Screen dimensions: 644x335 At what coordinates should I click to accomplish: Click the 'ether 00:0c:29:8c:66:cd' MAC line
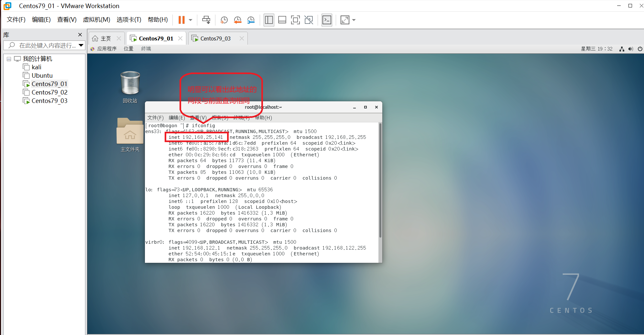click(202, 155)
